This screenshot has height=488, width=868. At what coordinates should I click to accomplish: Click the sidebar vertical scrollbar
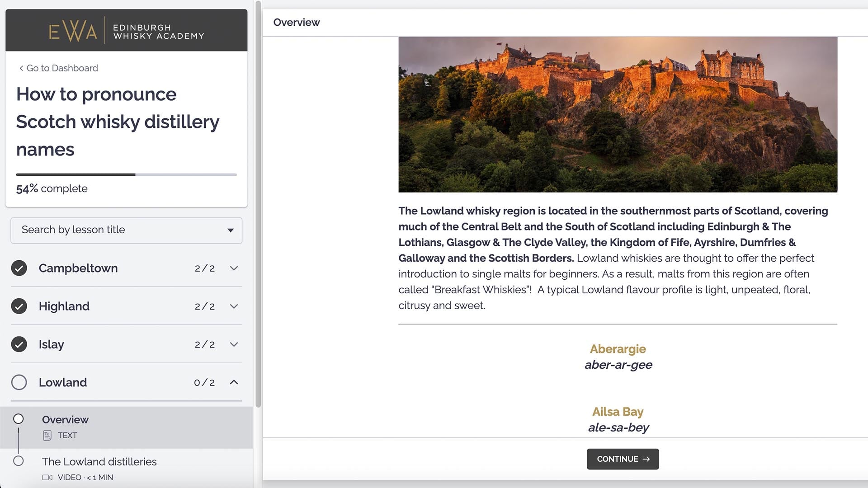click(x=258, y=203)
